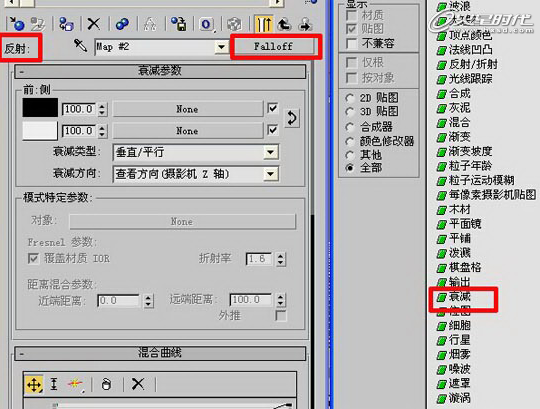Image resolution: width=540 pixels, height=409 pixels.
Task: Toggle the yellow Show End Result icon
Action: (x=264, y=24)
